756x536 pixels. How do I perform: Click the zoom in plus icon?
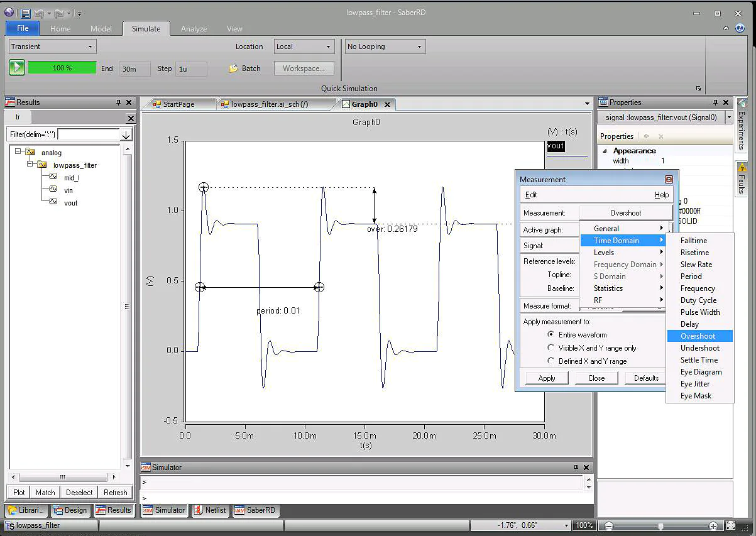tap(713, 526)
